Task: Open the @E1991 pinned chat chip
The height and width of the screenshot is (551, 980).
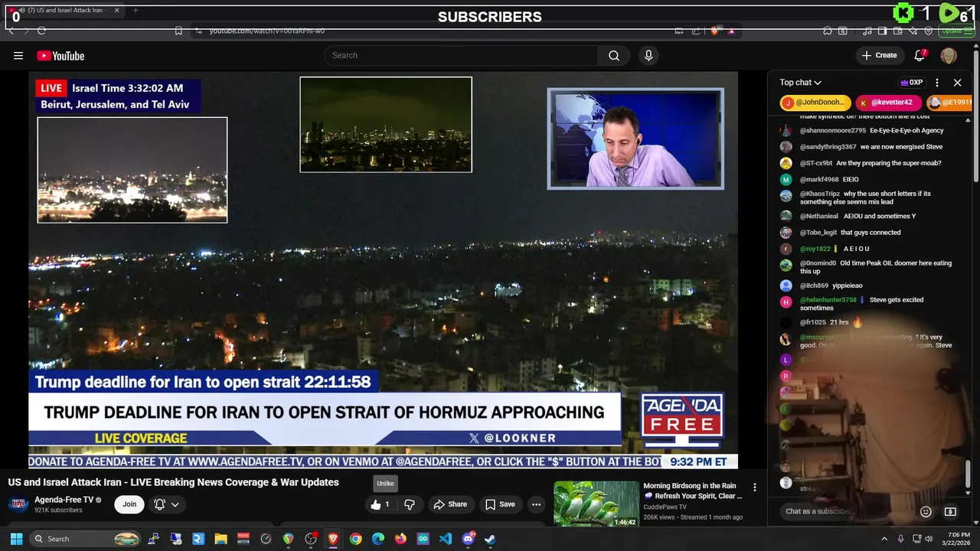Action: point(949,103)
